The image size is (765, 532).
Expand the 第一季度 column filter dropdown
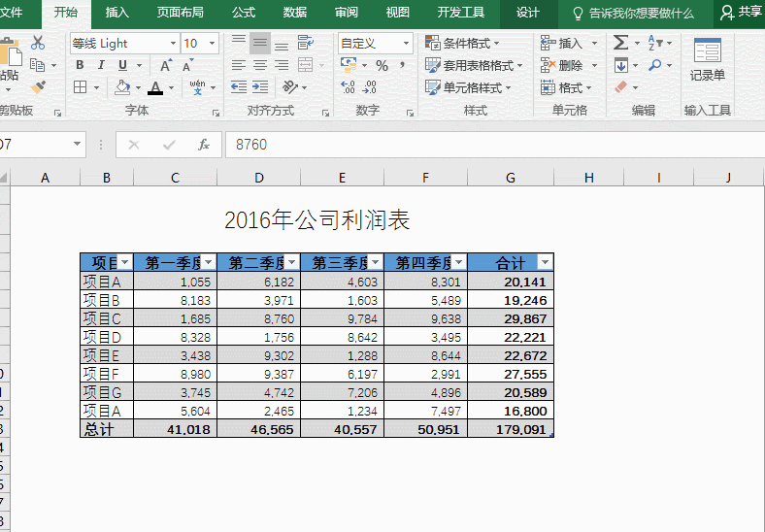click(209, 263)
